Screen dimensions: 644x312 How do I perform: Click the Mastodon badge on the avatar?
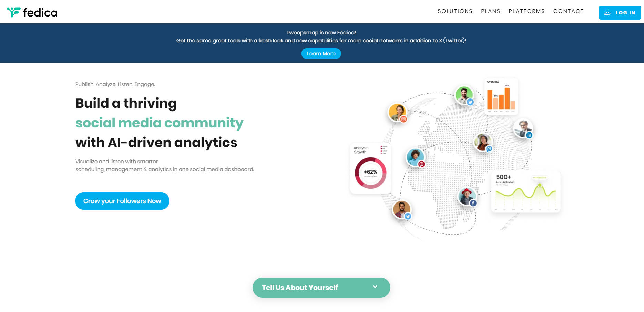pos(489,149)
